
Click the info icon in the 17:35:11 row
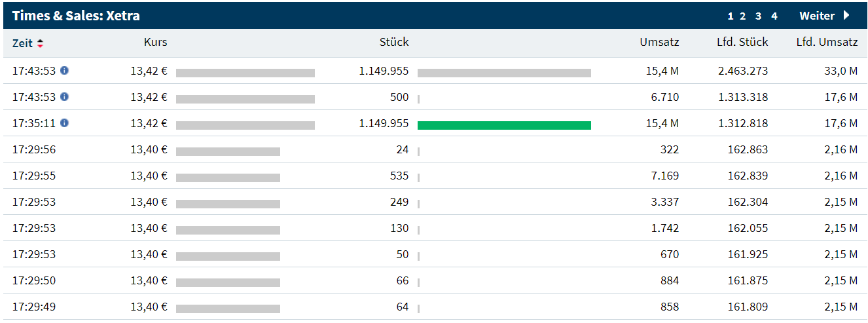click(x=64, y=123)
